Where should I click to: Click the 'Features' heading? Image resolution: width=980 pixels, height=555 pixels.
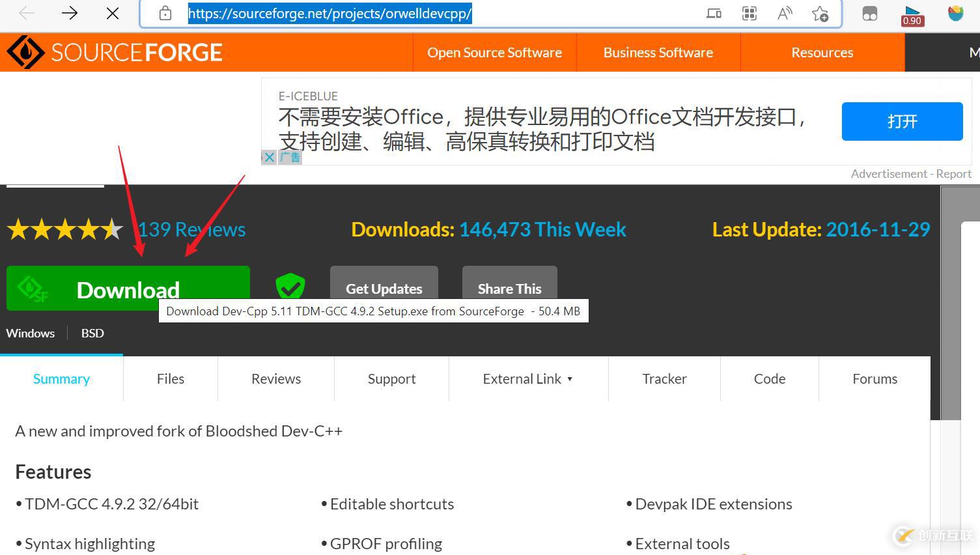coord(53,472)
